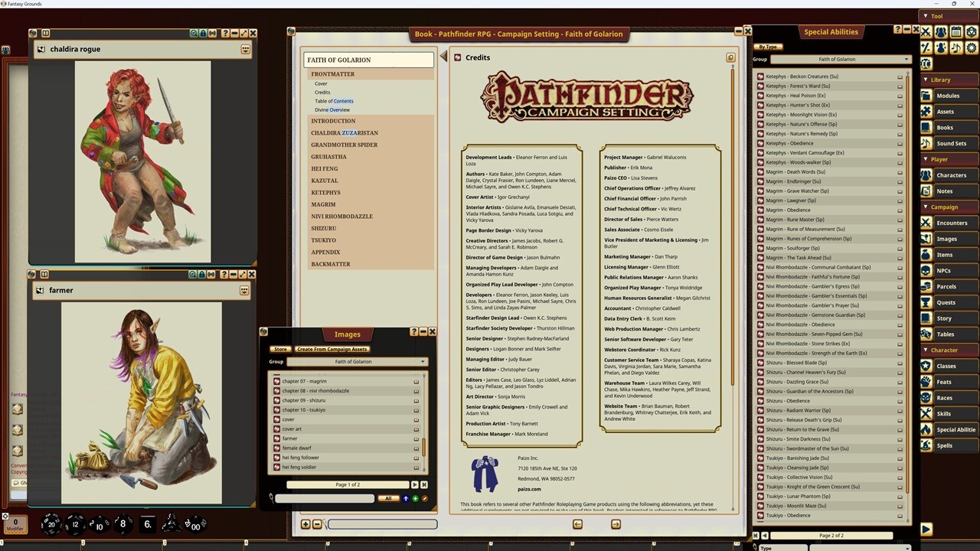
Task: Open the Options gear tool
Action: [x=971, y=47]
